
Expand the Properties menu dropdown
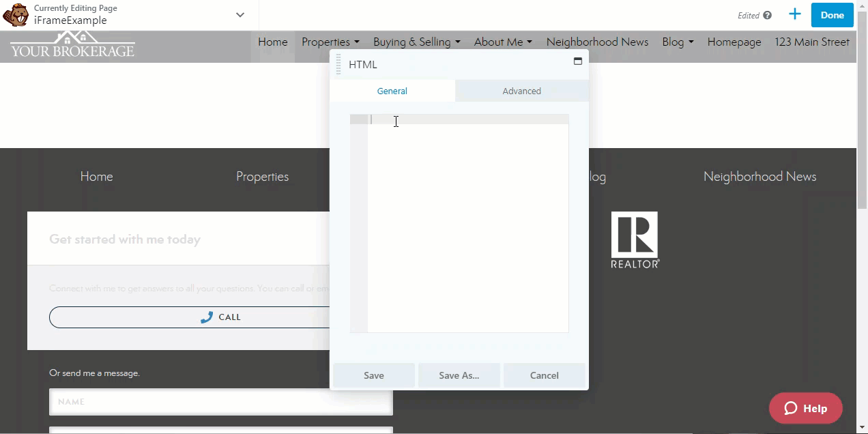(x=330, y=42)
